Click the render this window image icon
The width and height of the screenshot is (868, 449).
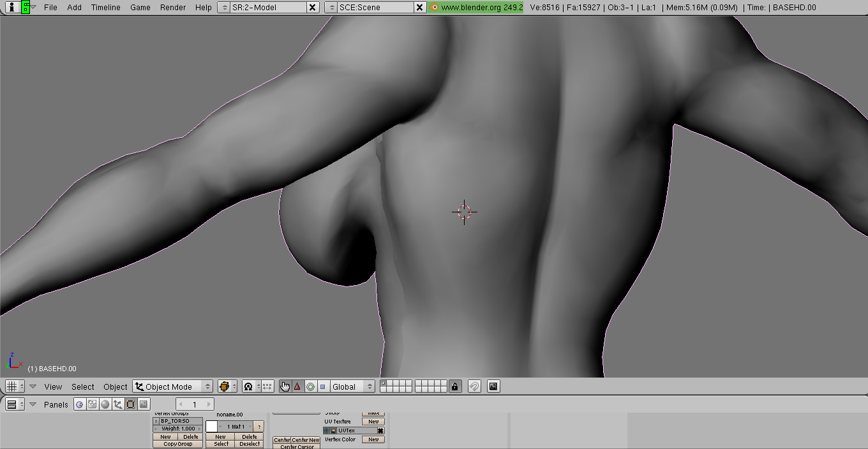click(x=493, y=386)
